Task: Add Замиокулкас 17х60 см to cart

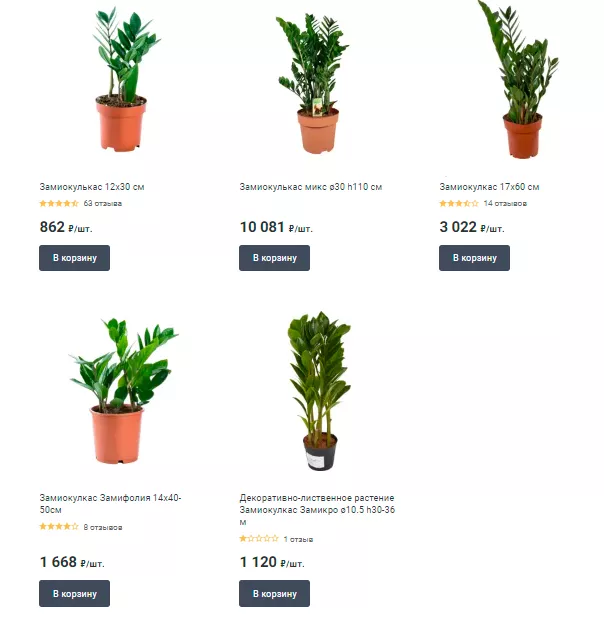Action: (474, 258)
